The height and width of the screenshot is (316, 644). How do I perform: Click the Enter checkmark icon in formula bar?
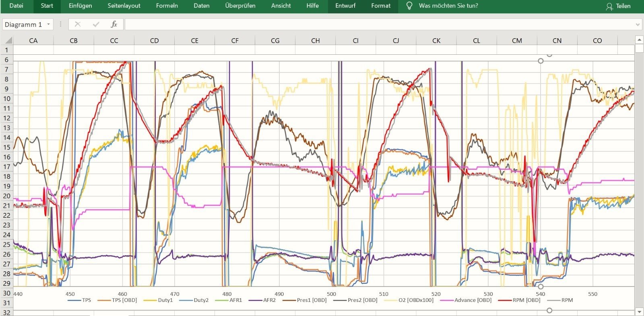tap(96, 25)
